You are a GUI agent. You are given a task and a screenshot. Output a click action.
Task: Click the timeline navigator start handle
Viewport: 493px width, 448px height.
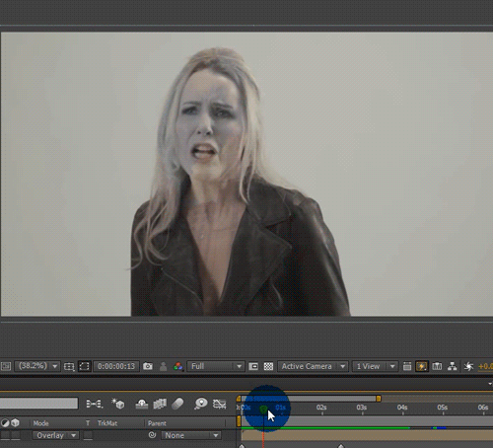tap(239, 399)
